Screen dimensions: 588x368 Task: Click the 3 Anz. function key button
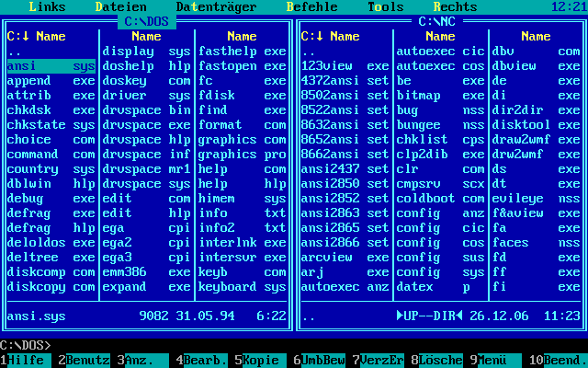[x=143, y=361]
